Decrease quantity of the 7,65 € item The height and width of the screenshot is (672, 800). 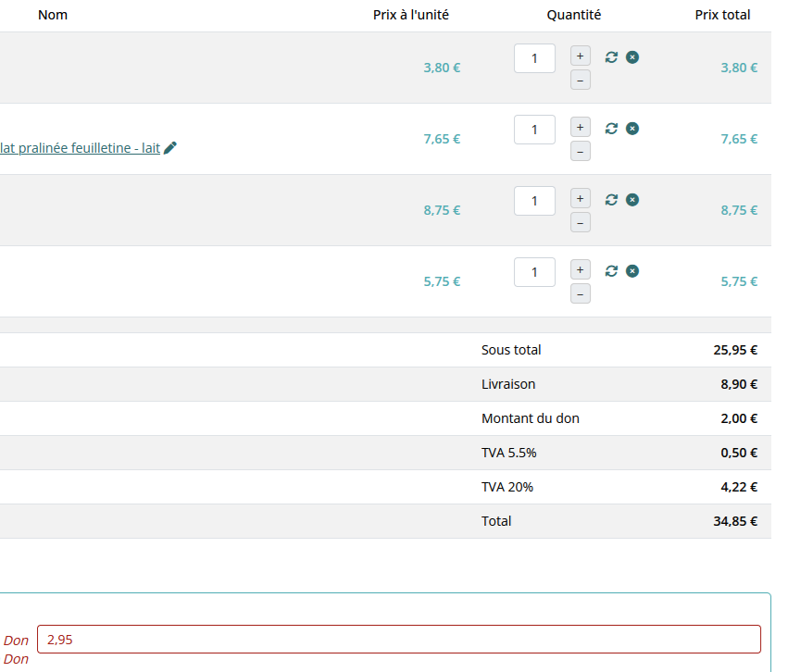click(x=581, y=152)
